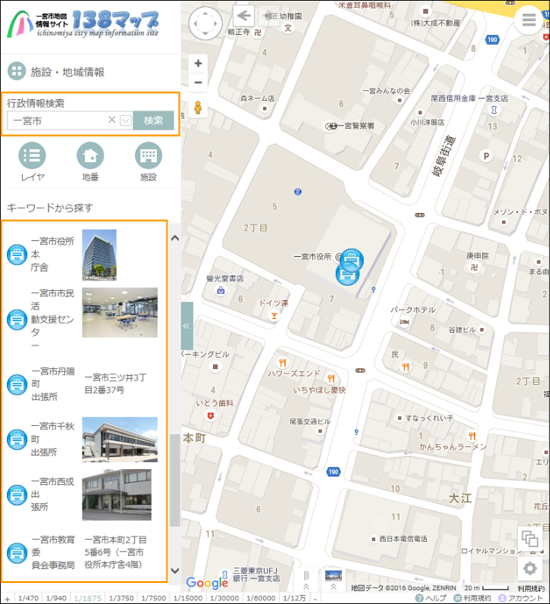
Task: Set the map scale to 1/940
Action: point(56,598)
